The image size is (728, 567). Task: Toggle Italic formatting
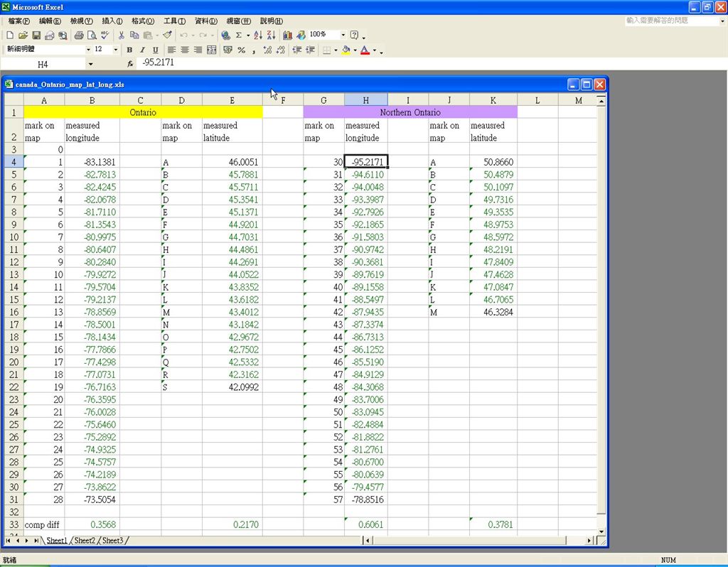(142, 50)
